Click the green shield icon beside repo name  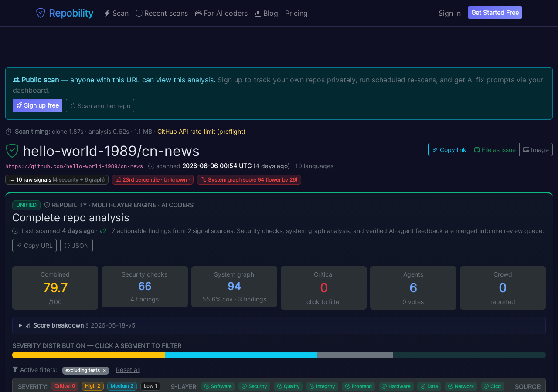(x=12, y=151)
